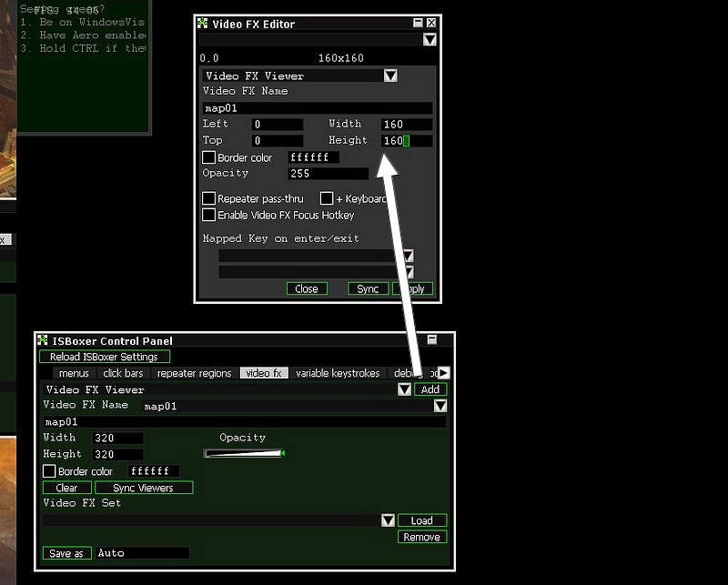Image resolution: width=728 pixels, height=585 pixels.
Task: Switch to the click bars tab
Action: click(123, 373)
